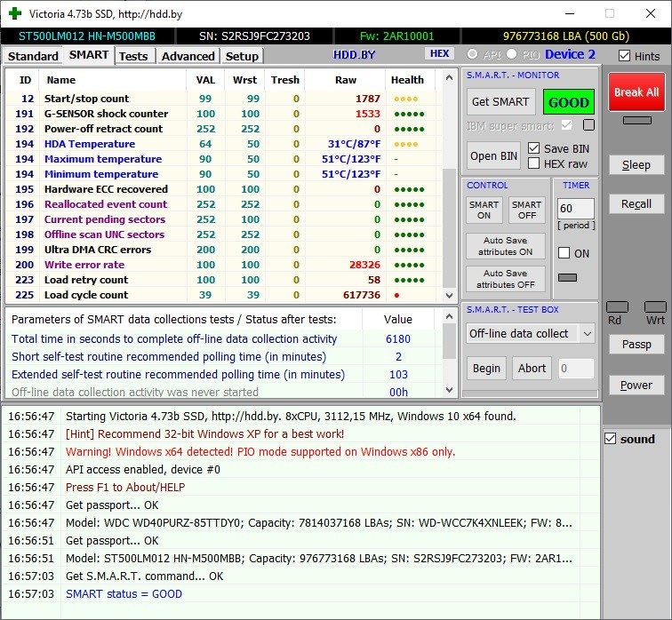This screenshot has height=620, width=672.
Task: Click the Power button
Action: [636, 386]
